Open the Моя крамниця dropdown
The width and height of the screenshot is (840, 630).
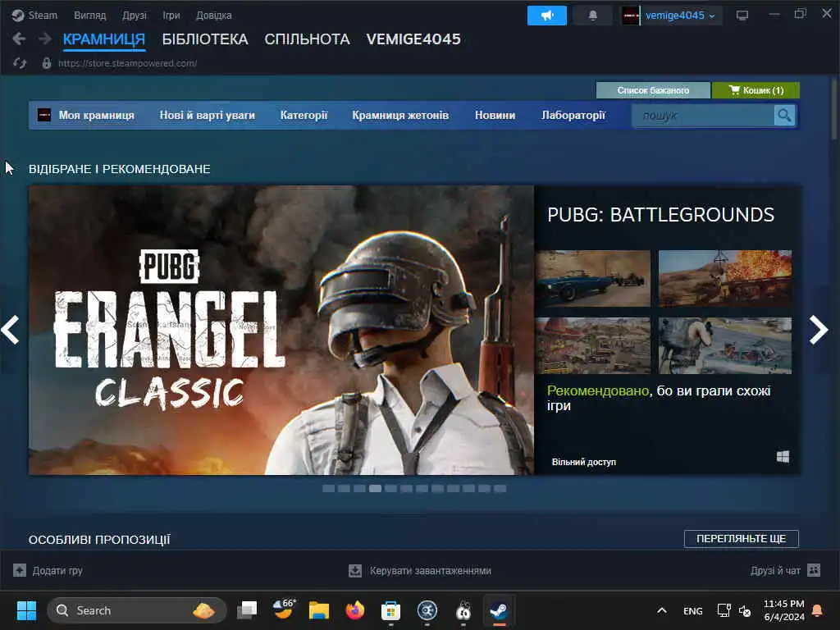pos(97,115)
